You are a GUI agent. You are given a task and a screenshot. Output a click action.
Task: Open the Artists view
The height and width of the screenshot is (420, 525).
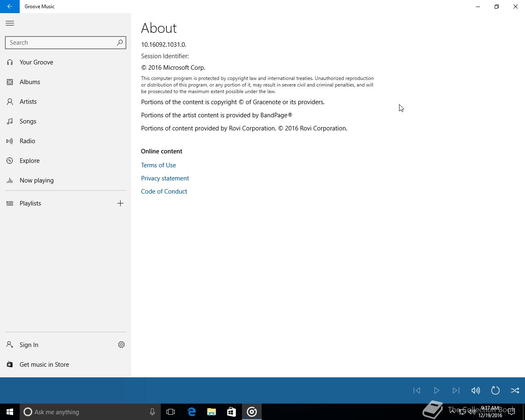(66, 102)
